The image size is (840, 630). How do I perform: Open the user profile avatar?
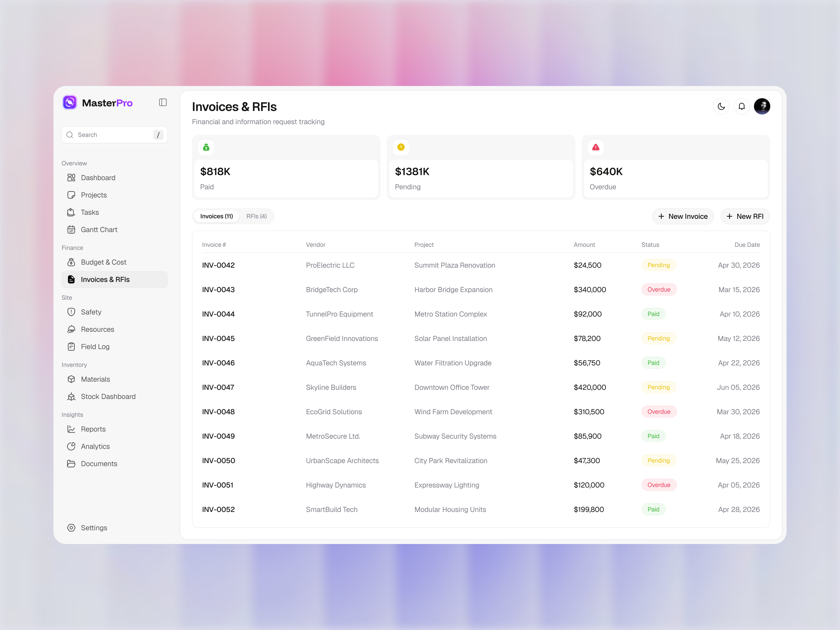click(x=762, y=106)
